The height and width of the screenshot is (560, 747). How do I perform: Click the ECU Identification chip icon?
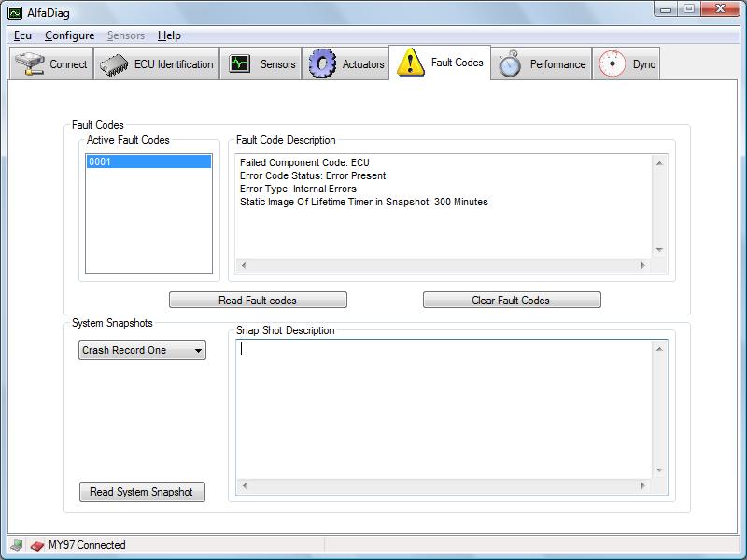pyautogui.click(x=114, y=64)
